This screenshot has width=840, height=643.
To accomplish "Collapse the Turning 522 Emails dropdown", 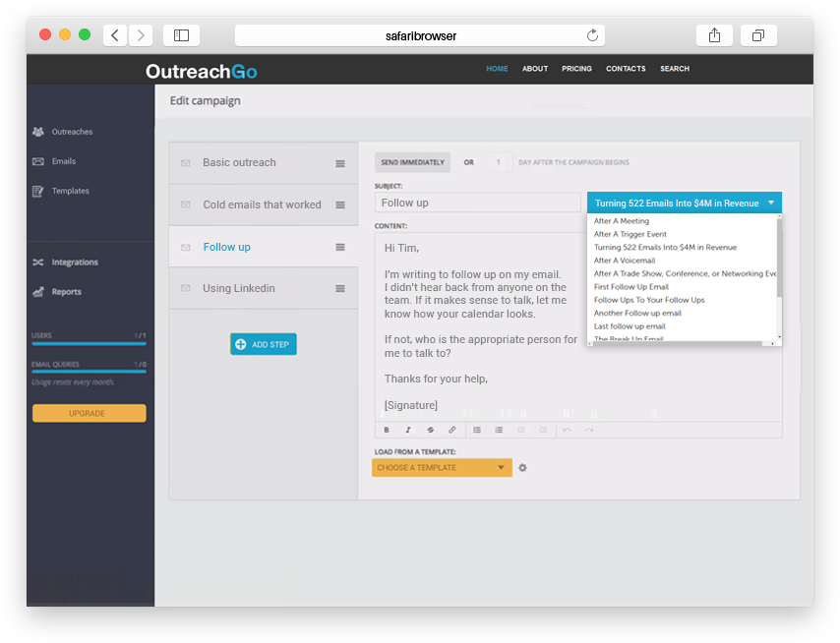I will [685, 203].
